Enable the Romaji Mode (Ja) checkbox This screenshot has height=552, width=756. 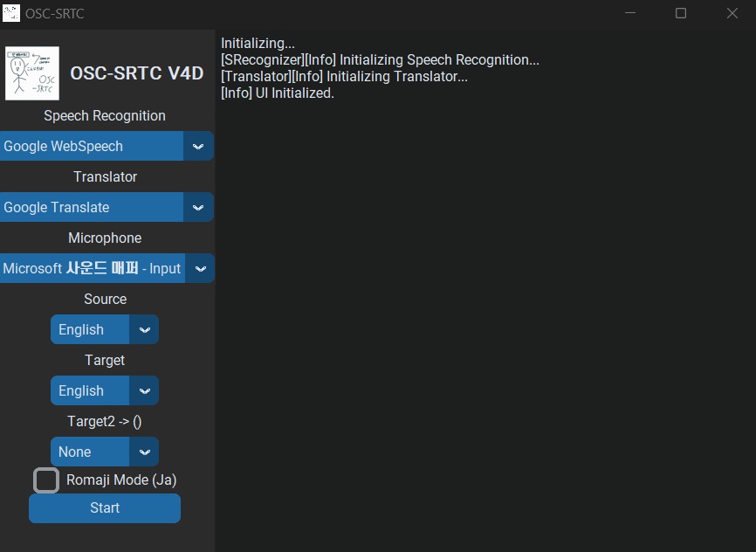45,480
